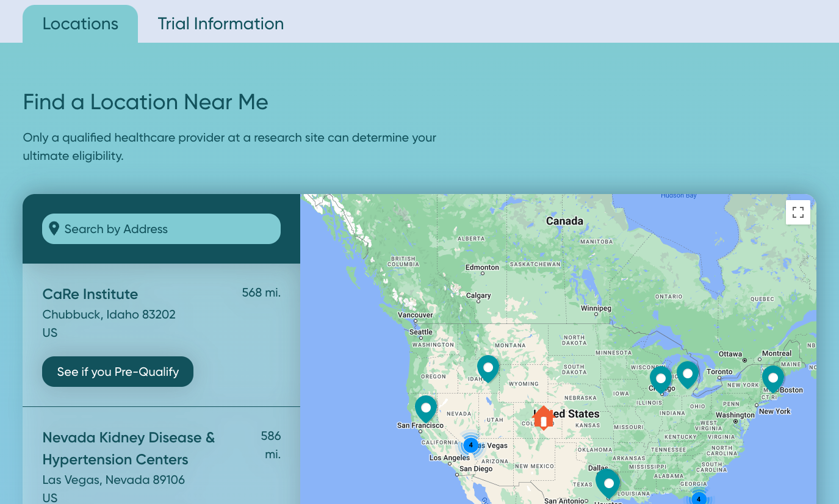Click the Edmonton city label on map
Viewport: 839px width, 504px height.
point(482,267)
